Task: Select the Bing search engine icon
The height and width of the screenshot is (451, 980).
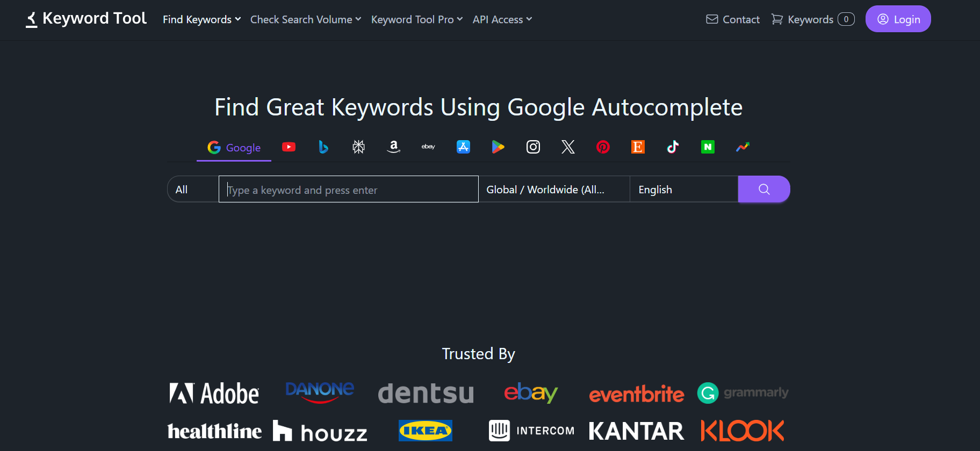Action: [x=323, y=147]
